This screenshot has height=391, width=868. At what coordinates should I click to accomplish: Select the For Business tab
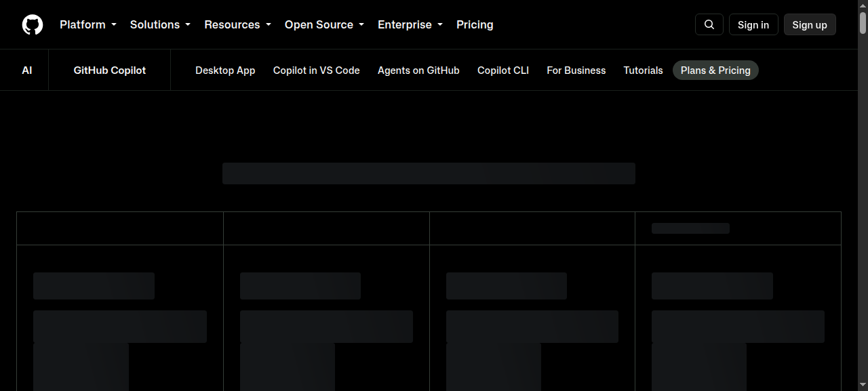[576, 70]
